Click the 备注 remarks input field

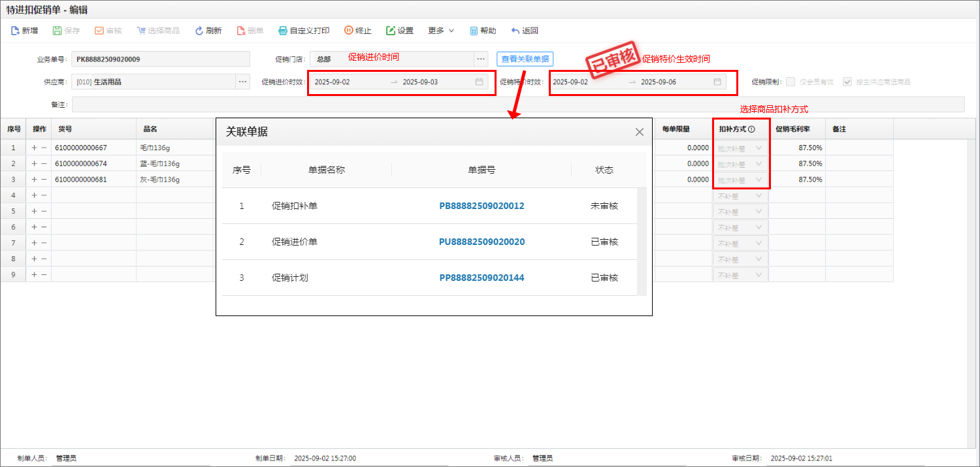pyautogui.click(x=517, y=105)
